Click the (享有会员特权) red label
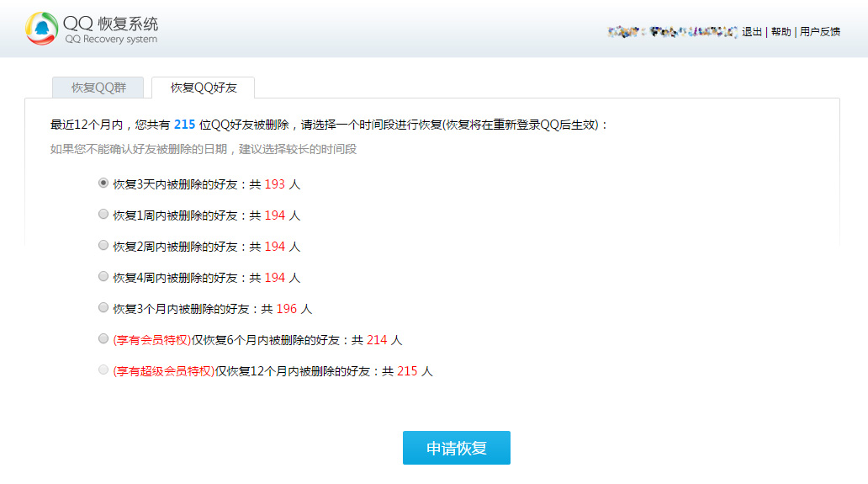The width and height of the screenshot is (868, 484). pos(151,340)
